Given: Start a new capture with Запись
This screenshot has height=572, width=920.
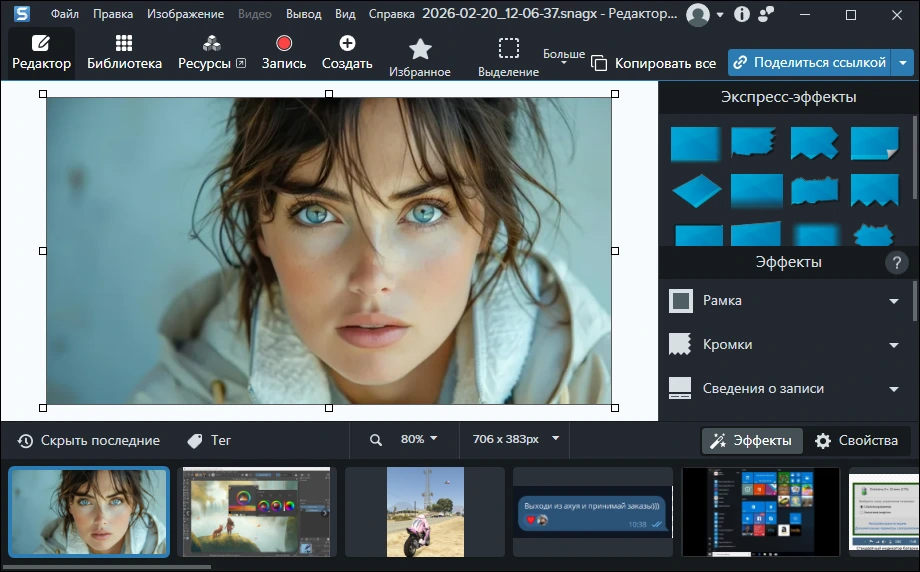Looking at the screenshot, I should click(x=284, y=53).
